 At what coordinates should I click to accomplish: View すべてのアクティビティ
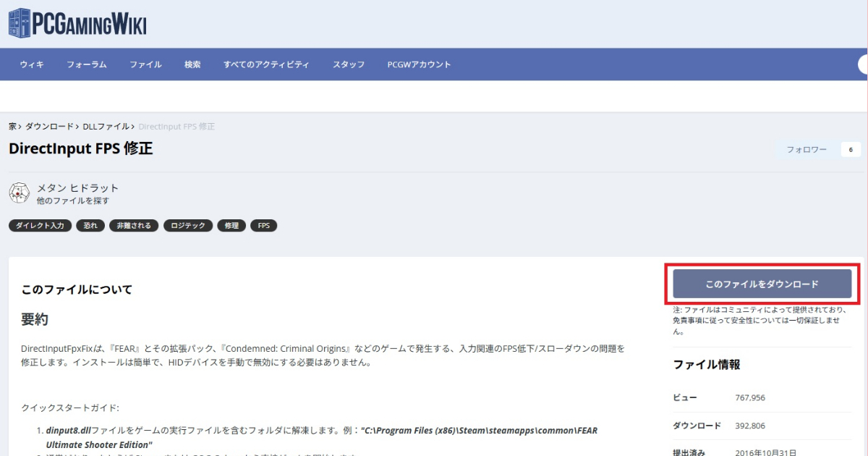pyautogui.click(x=266, y=64)
